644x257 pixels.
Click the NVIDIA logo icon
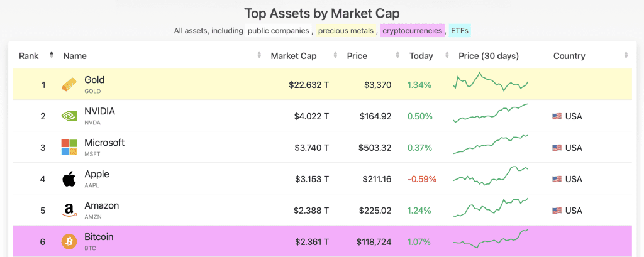point(69,116)
